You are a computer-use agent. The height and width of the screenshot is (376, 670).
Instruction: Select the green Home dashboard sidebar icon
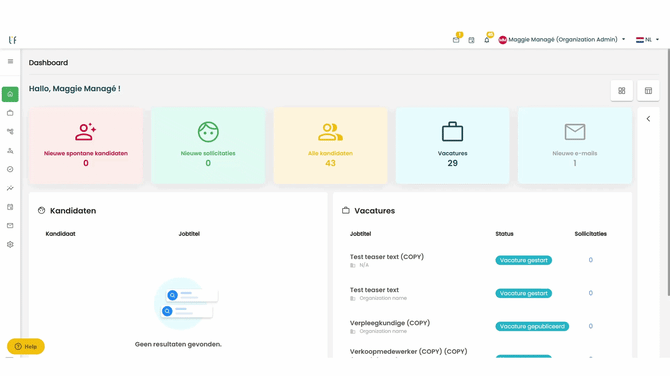point(10,94)
